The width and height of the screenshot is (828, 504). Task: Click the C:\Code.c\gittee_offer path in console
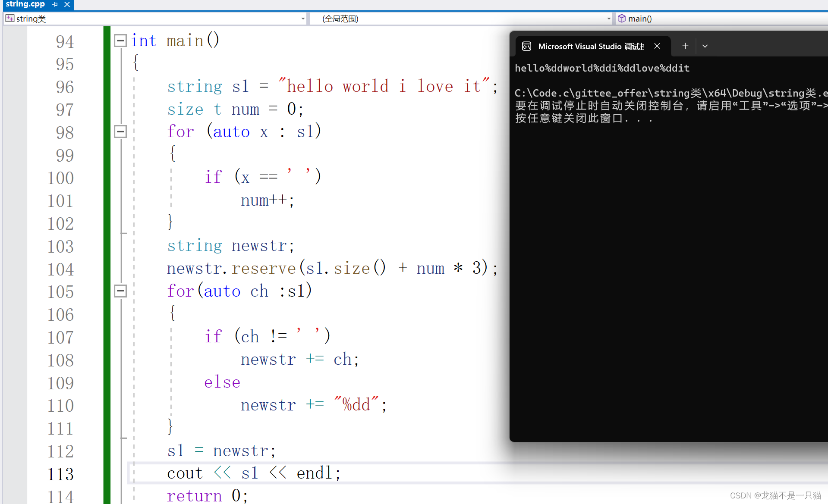pos(671,93)
